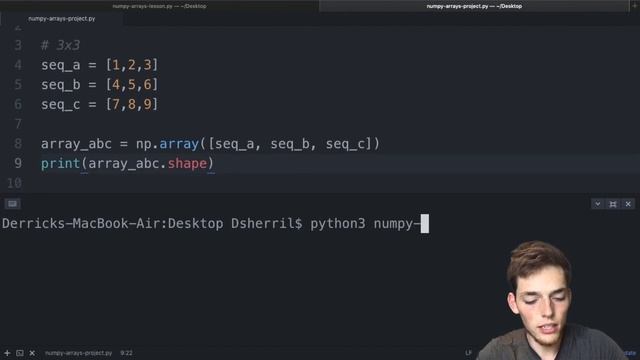The height and width of the screenshot is (360, 640).
Task: Select the numpy-arrays-project.py editor tab
Action: 62,19
